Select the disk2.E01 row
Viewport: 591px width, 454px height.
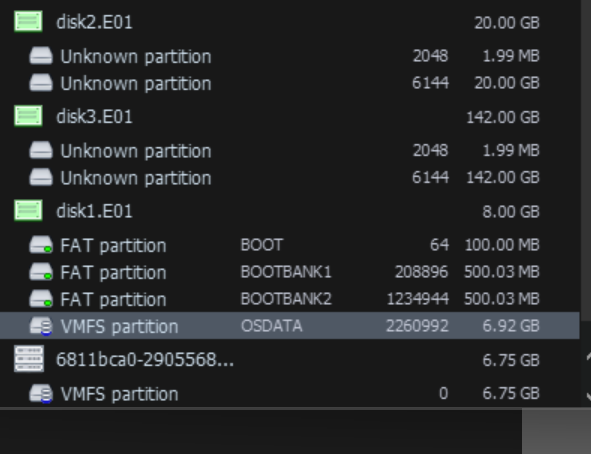tap(289, 22)
